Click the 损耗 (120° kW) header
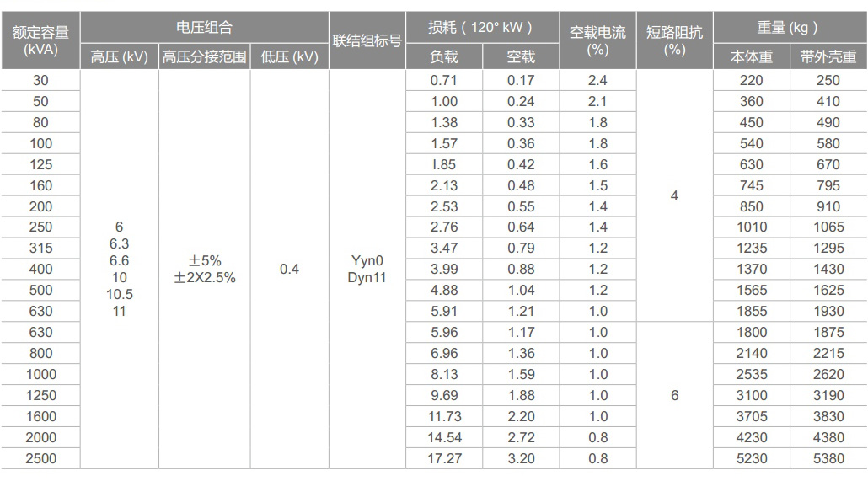 click(481, 28)
